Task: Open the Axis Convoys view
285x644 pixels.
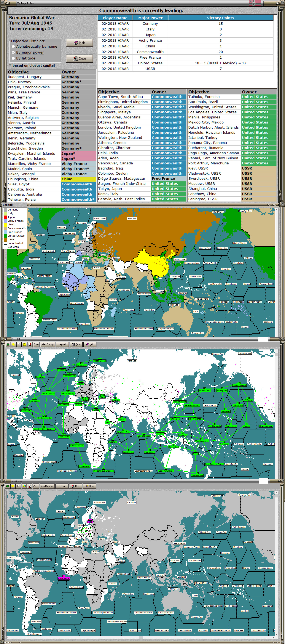Action: pos(47,486)
